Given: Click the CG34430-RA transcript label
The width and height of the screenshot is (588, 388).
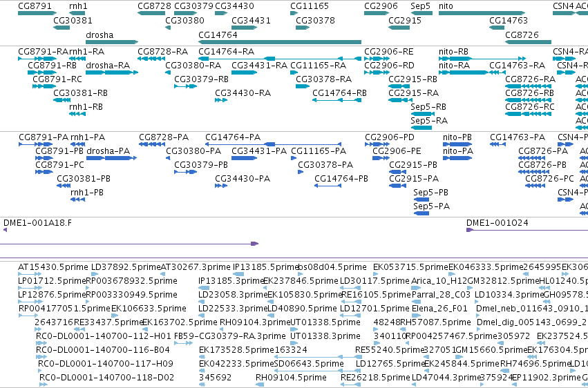Looking at the screenshot, I should [x=243, y=93].
